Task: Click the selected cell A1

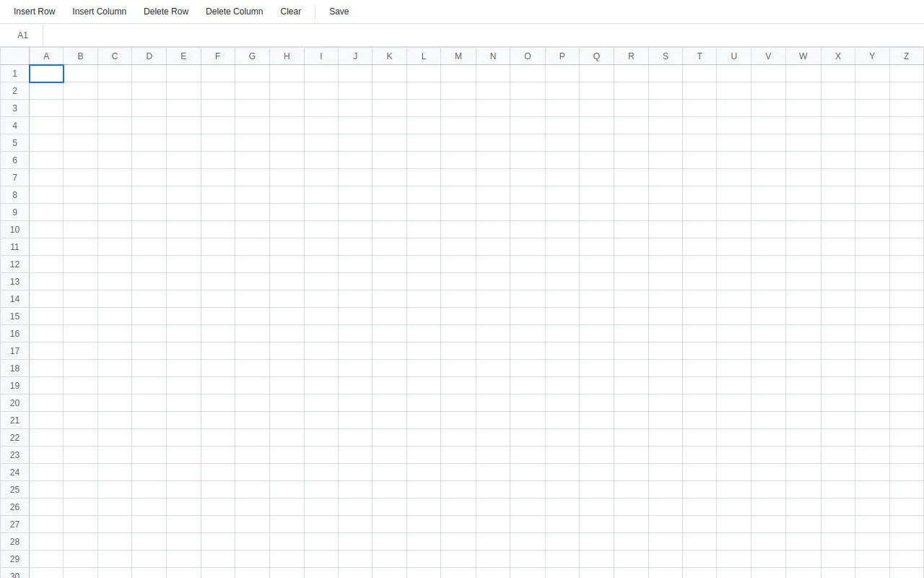Action: [46, 74]
